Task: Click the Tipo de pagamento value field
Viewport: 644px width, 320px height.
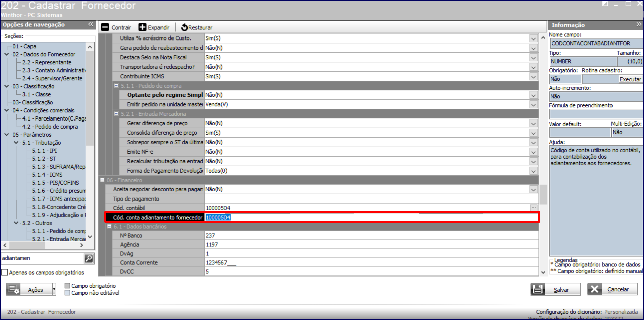Action: (x=372, y=199)
